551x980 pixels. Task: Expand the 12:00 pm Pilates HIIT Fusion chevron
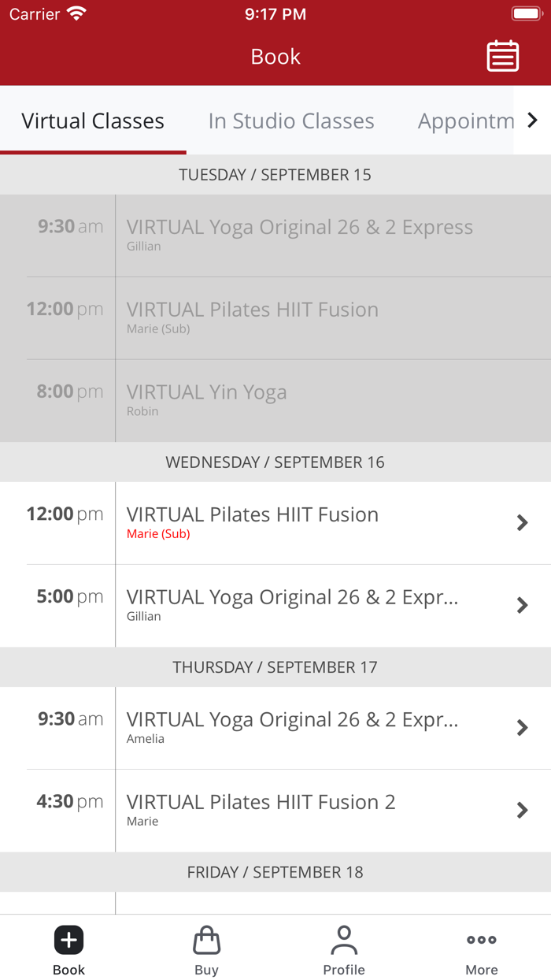[522, 522]
